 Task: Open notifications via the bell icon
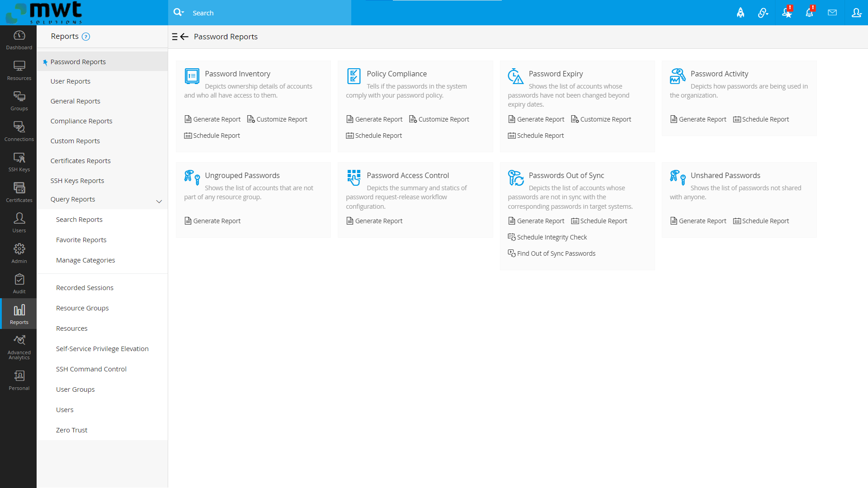tap(809, 13)
